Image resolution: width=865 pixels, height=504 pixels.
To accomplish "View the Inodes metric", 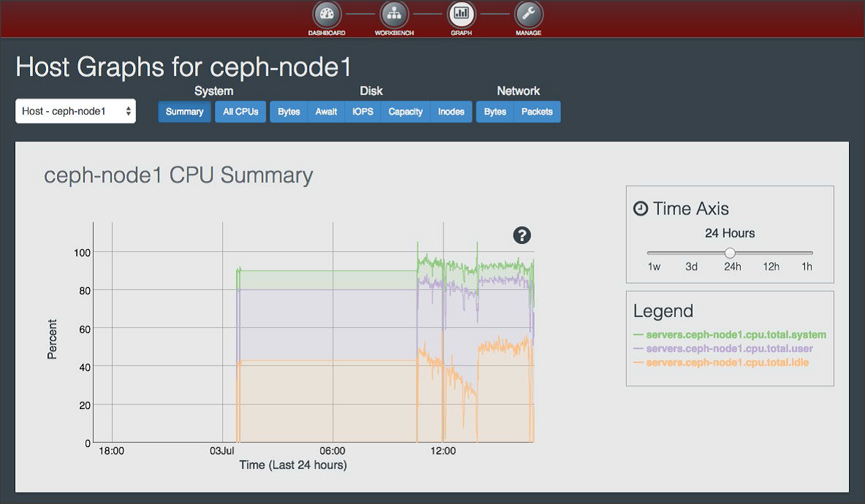I will click(x=451, y=111).
